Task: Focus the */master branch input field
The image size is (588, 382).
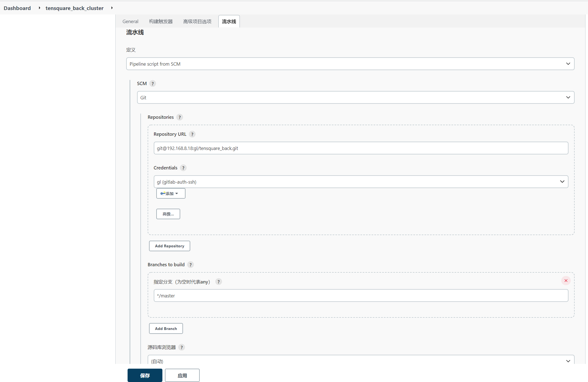Action: 361,295
